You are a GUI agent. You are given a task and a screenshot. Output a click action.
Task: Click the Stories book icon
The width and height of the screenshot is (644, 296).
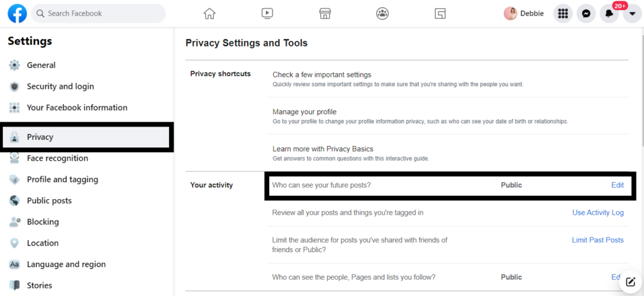click(14, 285)
